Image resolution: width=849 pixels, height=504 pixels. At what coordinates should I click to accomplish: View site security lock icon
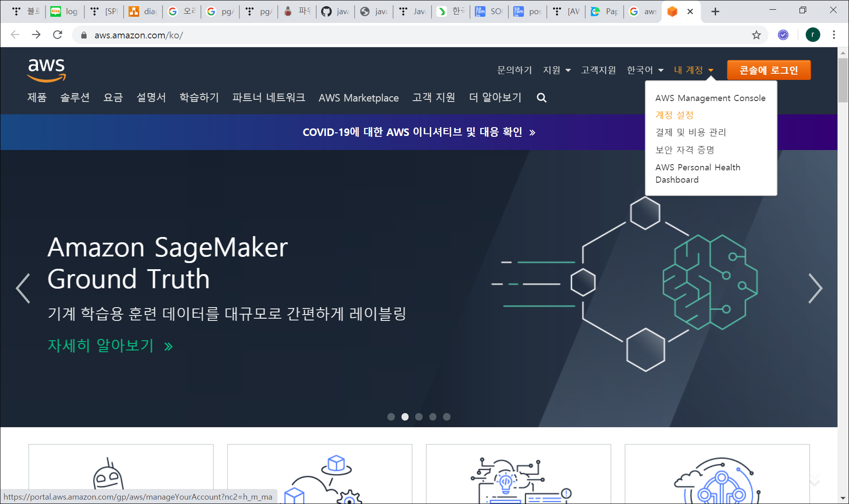[x=83, y=35]
